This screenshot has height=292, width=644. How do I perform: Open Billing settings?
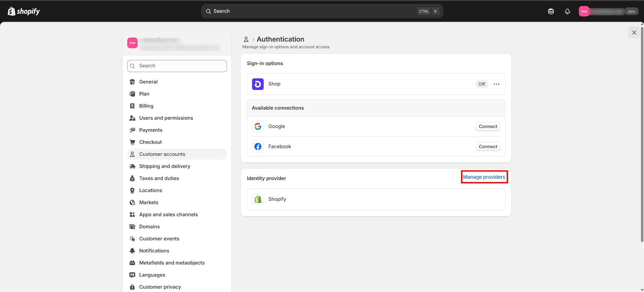[x=177, y=106]
